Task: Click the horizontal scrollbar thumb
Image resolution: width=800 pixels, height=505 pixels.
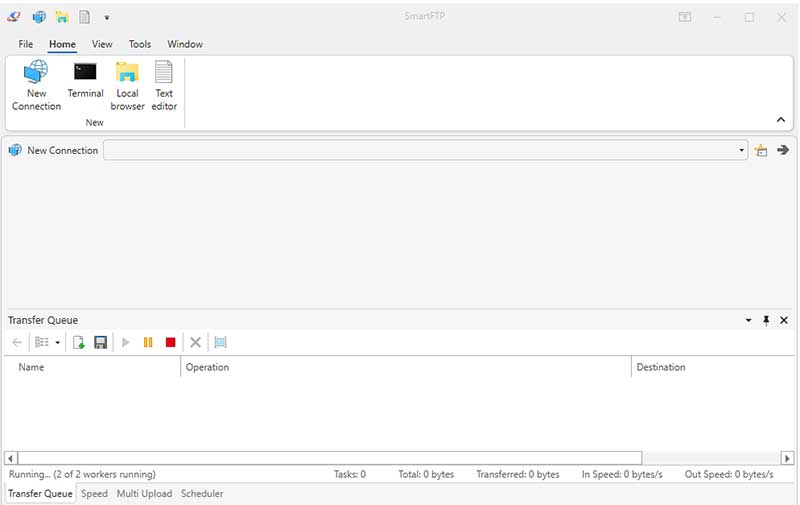Action: [x=330, y=458]
